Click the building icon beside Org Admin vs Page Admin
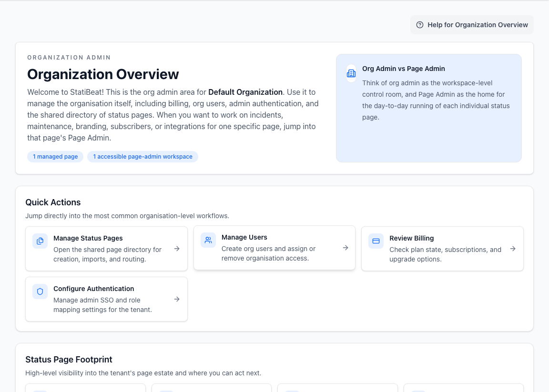 (x=351, y=73)
